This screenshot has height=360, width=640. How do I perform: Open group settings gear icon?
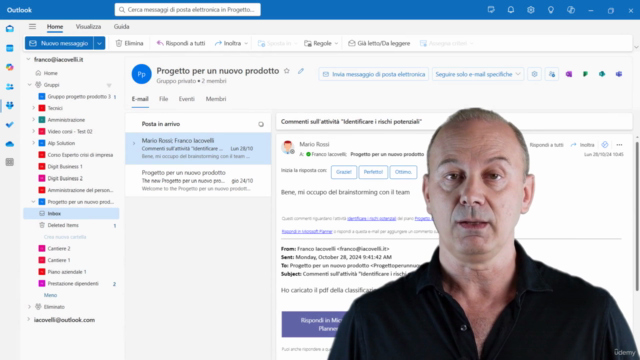(x=534, y=74)
